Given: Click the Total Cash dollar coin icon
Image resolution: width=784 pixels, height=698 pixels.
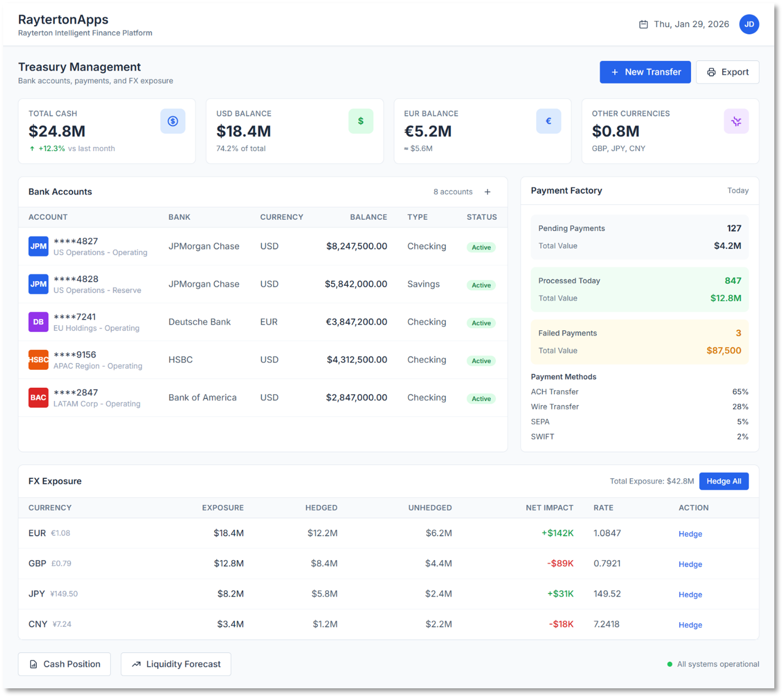Looking at the screenshot, I should click(173, 121).
